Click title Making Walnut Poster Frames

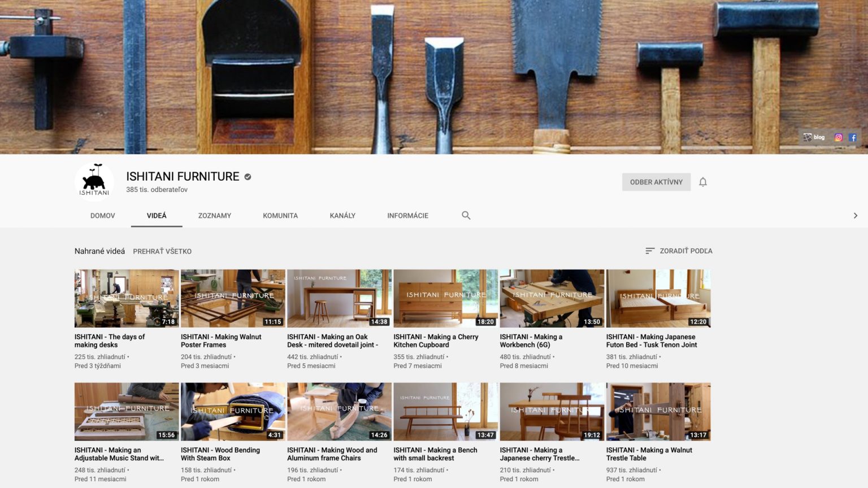pyautogui.click(x=221, y=341)
